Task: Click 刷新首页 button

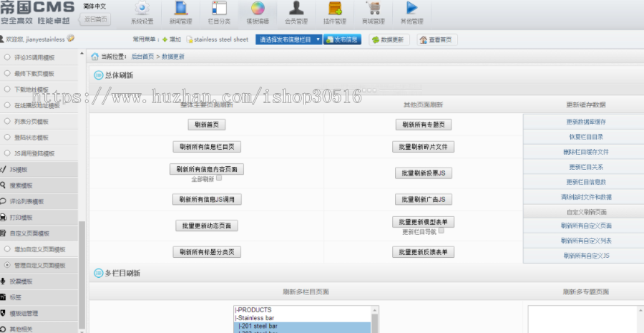Action: click(x=207, y=125)
